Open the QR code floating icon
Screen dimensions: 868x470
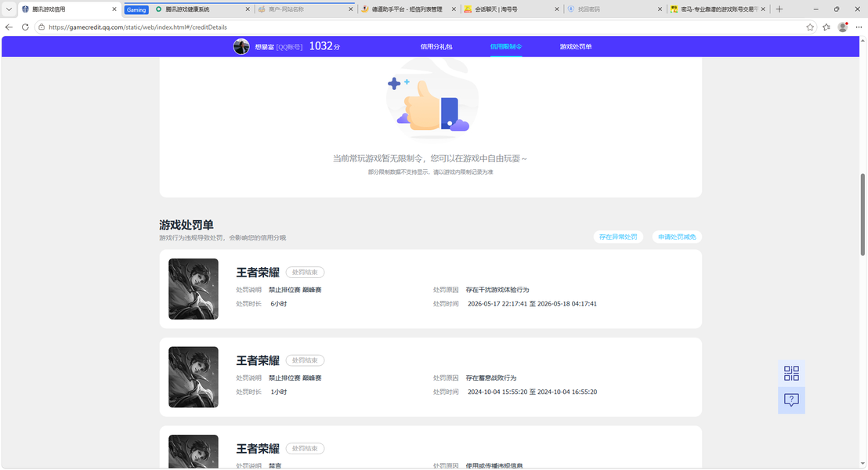click(791, 373)
